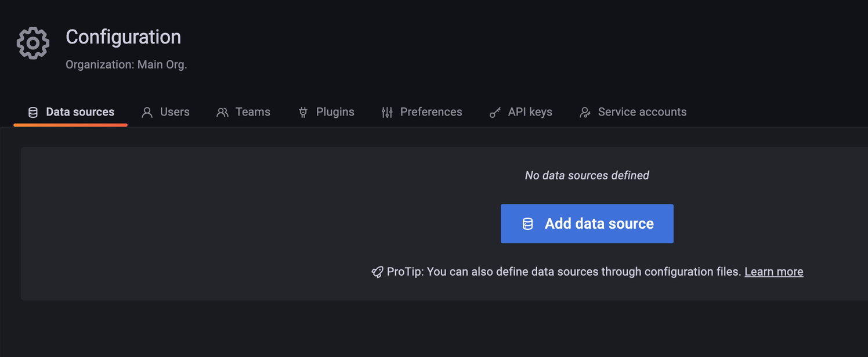Click the Service accounts user-key icon
Image resolution: width=868 pixels, height=357 pixels.
pos(585,113)
